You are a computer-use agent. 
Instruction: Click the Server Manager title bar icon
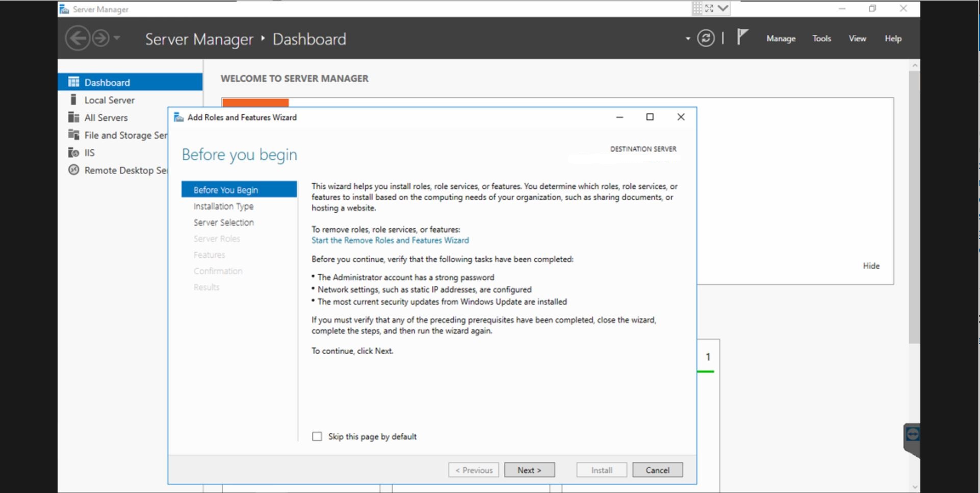64,9
